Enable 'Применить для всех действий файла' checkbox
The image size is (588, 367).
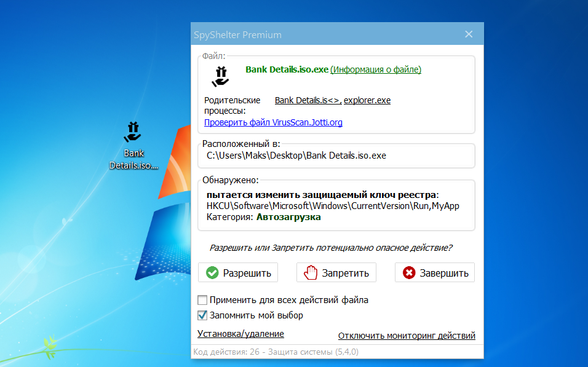point(202,300)
